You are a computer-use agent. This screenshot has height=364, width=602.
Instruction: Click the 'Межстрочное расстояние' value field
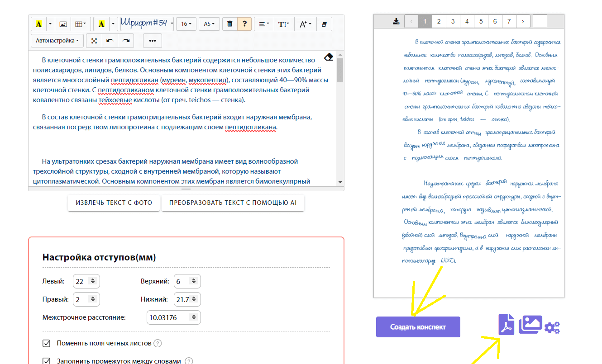(x=170, y=317)
